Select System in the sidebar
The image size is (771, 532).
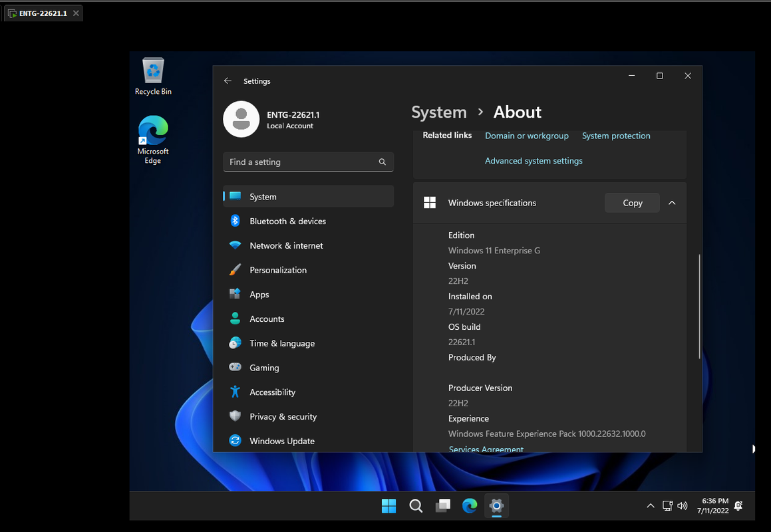(308, 196)
